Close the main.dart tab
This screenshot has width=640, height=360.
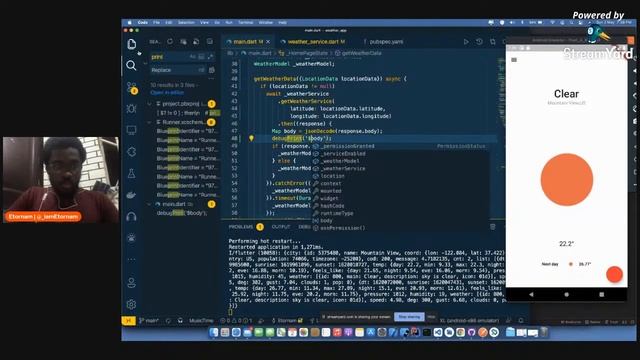[x=268, y=42]
